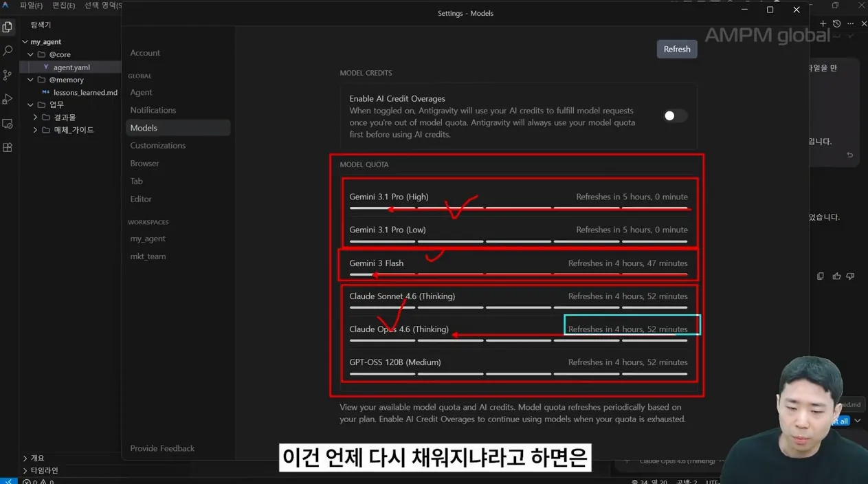Open the Claude Opus 4.6 (Thinking) model selector
Screen dimensions: 868x484
tap(677, 461)
